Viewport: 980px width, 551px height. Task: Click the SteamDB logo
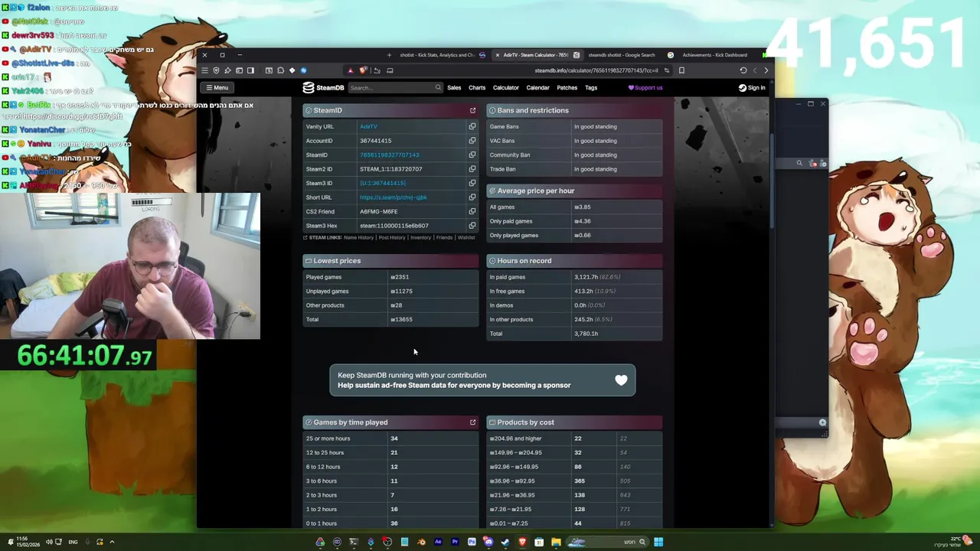[323, 87]
